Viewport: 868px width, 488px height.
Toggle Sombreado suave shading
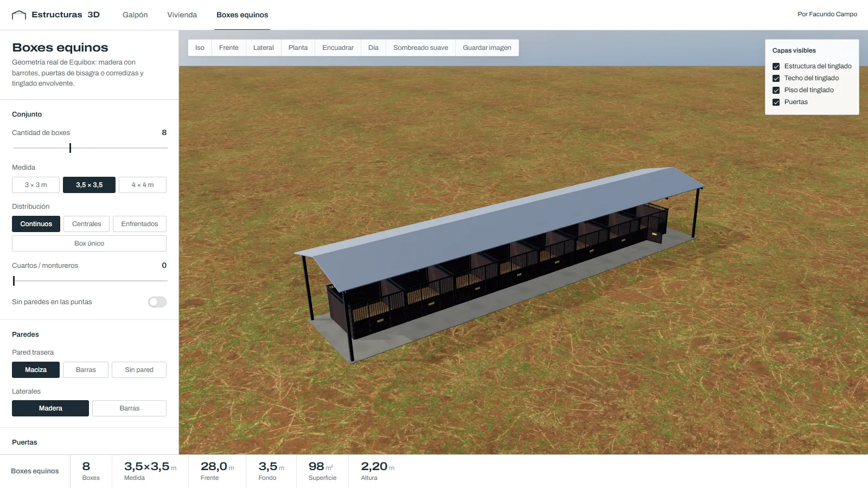(420, 48)
